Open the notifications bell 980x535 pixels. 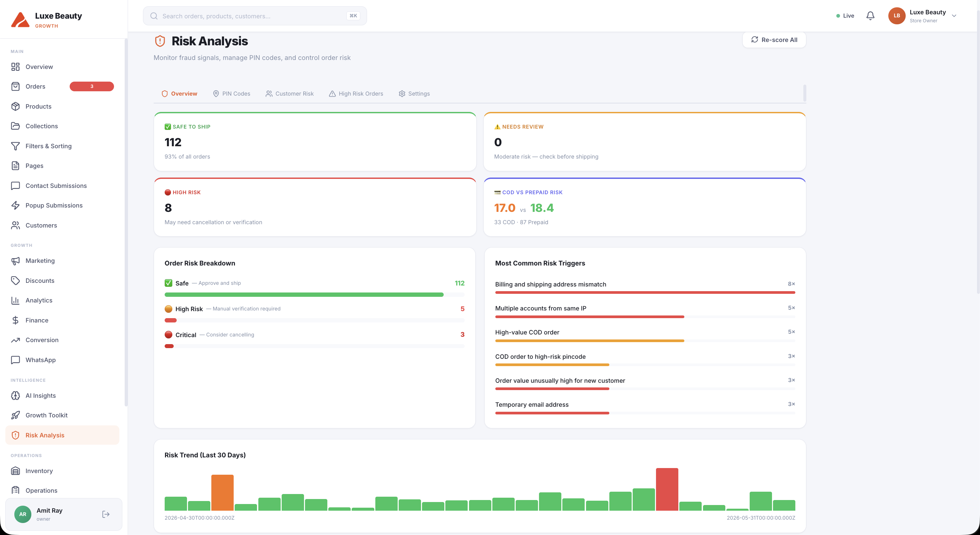[x=870, y=16]
